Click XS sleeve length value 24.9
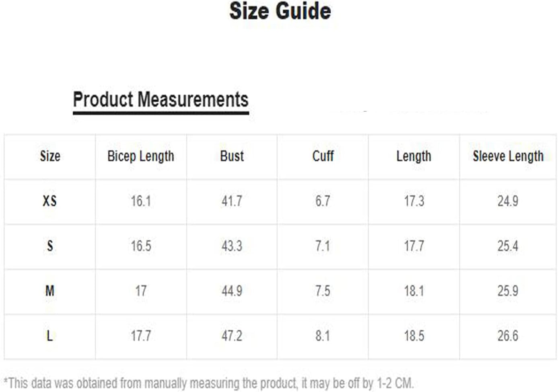558x392 pixels. click(508, 201)
